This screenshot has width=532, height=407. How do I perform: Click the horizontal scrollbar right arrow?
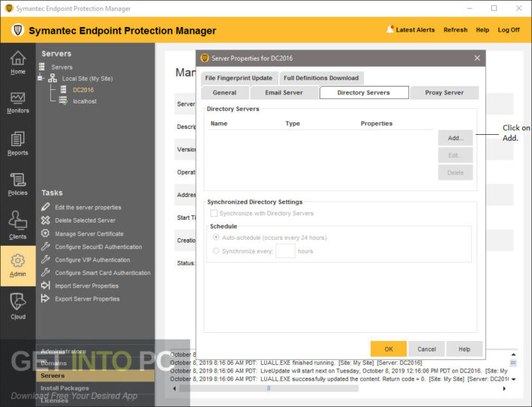pos(504,388)
